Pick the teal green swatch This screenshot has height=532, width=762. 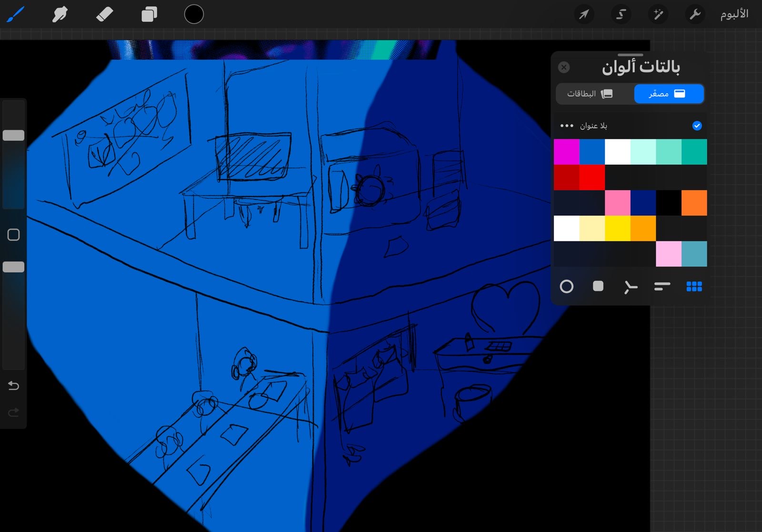click(x=694, y=152)
